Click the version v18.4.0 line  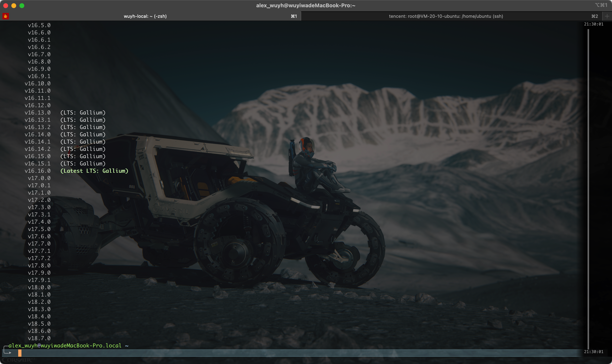pos(39,316)
